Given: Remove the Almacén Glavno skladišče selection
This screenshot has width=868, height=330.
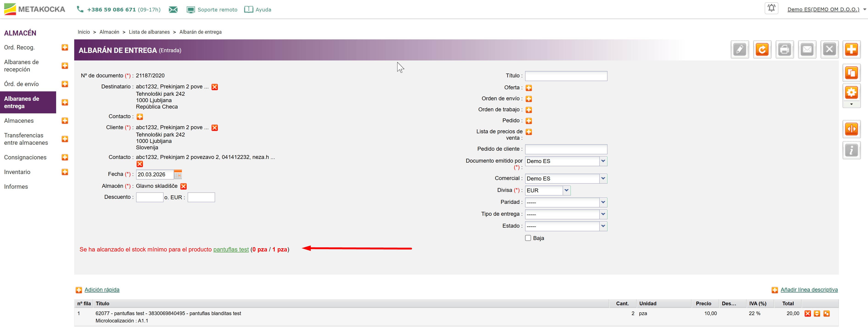Looking at the screenshot, I should point(184,186).
